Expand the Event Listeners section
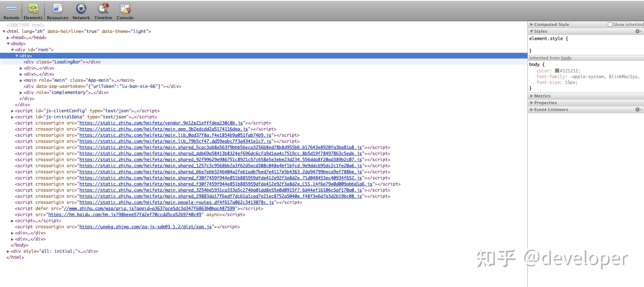 coord(532,110)
